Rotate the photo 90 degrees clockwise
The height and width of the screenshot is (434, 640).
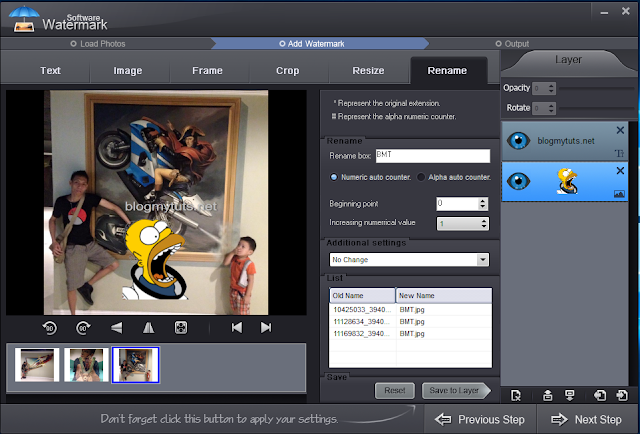(83, 327)
